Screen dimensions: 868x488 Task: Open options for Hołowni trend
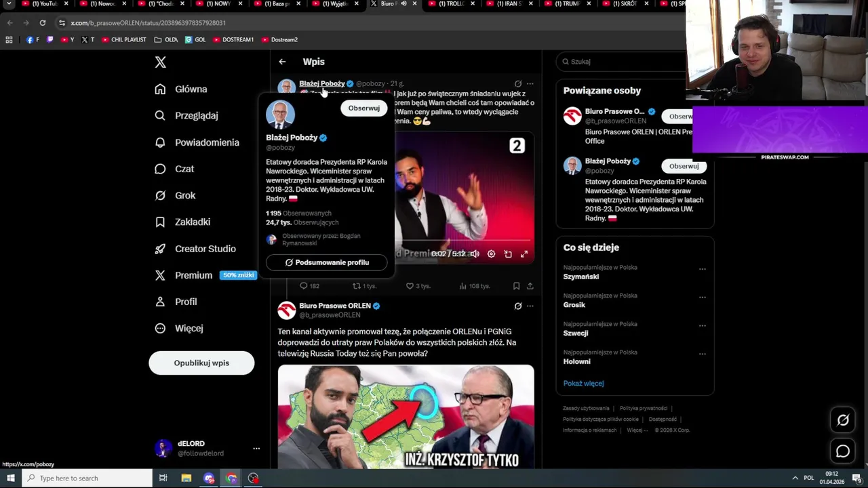point(703,354)
